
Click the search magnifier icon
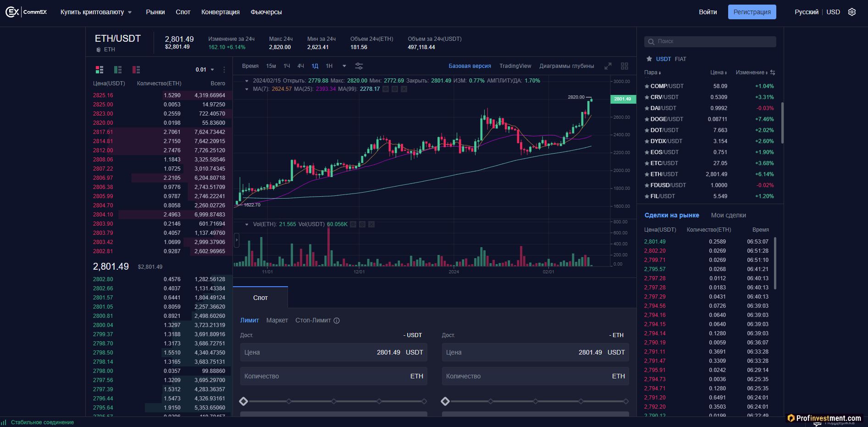651,42
